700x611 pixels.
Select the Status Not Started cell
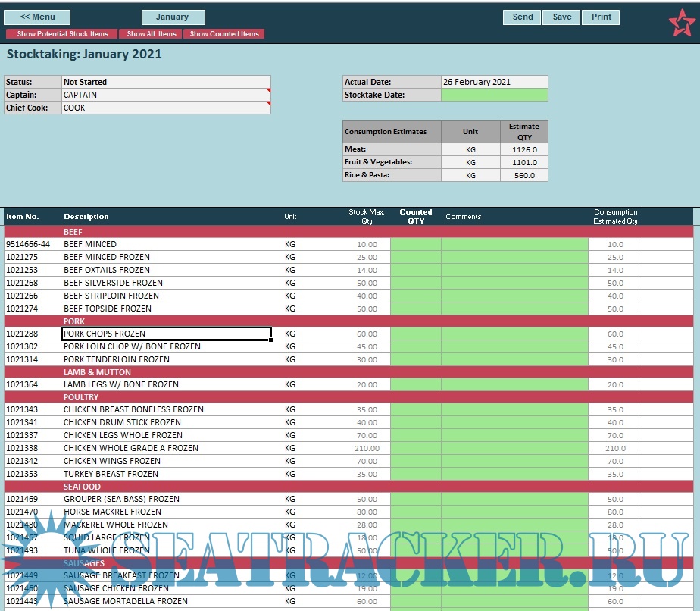point(165,82)
